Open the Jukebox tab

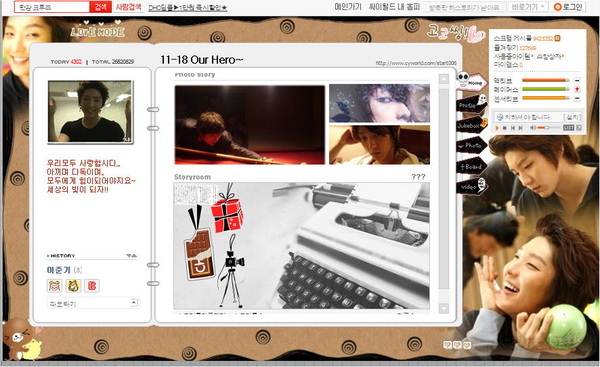(472, 125)
